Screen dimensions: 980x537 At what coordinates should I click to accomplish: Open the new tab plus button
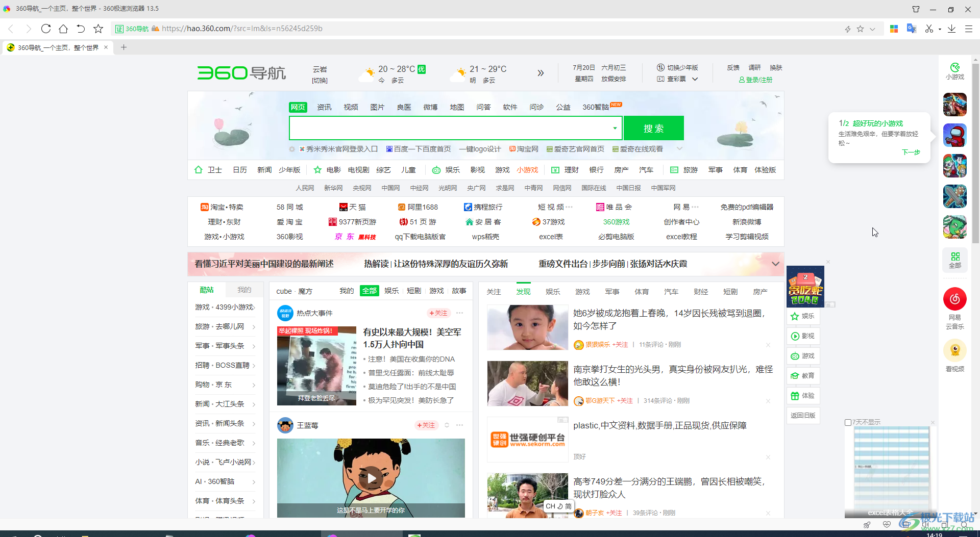124,47
